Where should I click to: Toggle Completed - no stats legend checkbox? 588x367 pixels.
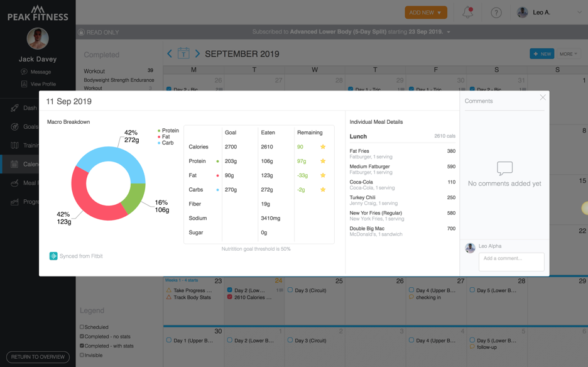point(82,336)
